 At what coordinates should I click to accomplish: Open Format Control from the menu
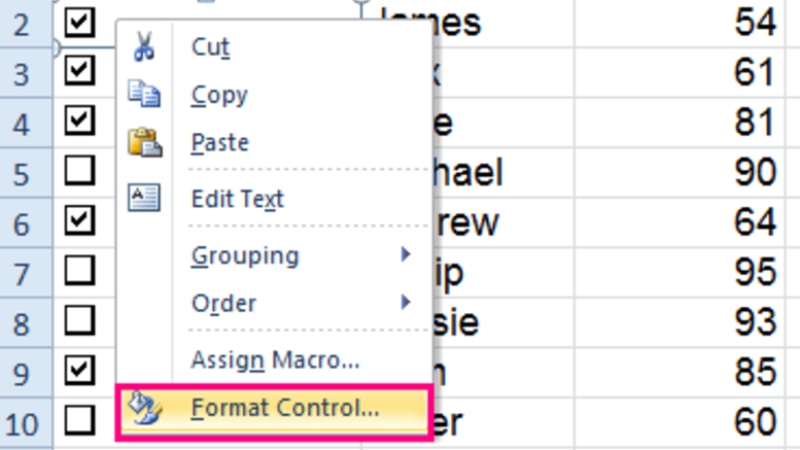pos(285,409)
